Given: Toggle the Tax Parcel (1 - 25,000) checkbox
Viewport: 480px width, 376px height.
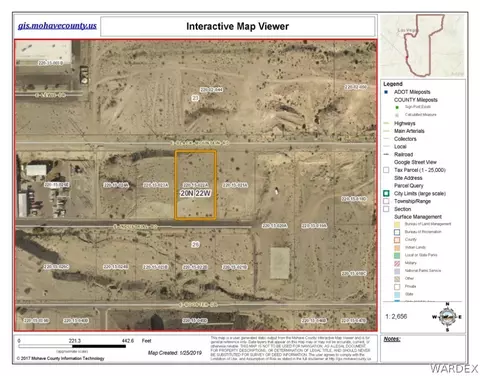Looking at the screenshot, I should [386, 170].
